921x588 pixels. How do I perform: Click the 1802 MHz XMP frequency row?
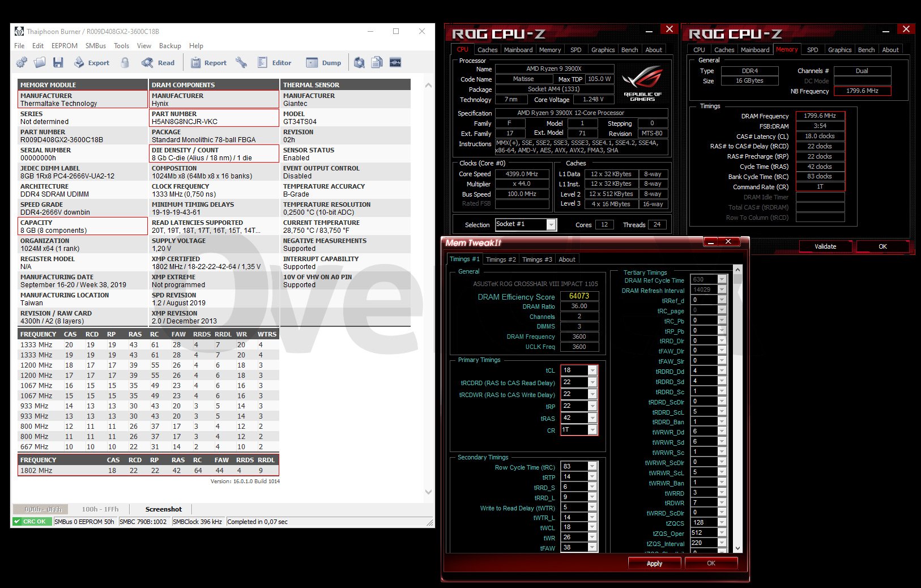click(148, 471)
